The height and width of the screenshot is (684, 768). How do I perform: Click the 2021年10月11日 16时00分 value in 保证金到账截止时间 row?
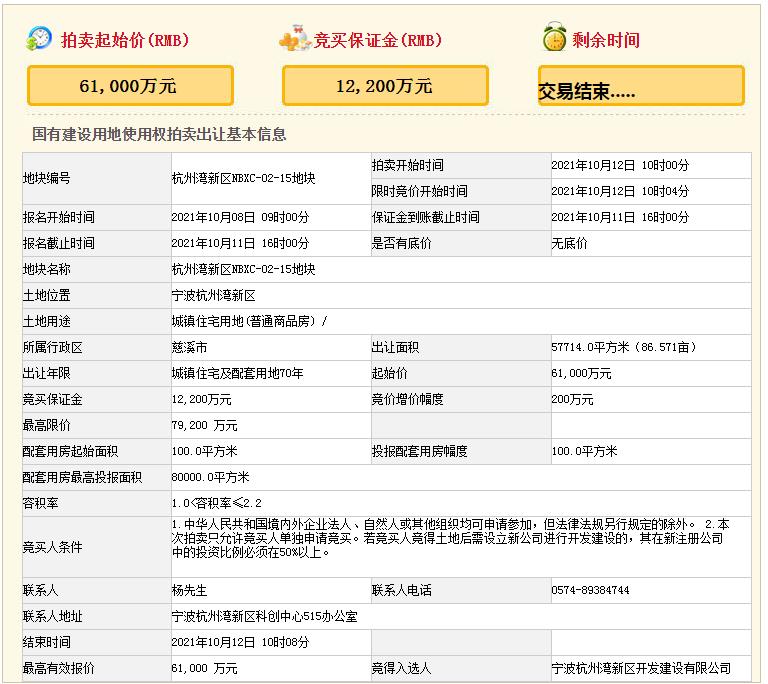click(620, 217)
